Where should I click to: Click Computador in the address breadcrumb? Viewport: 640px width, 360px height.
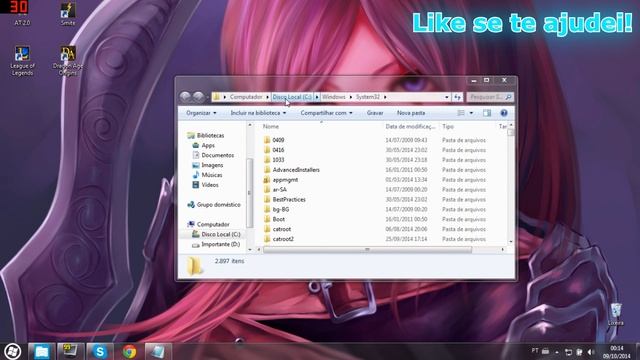(x=246, y=97)
